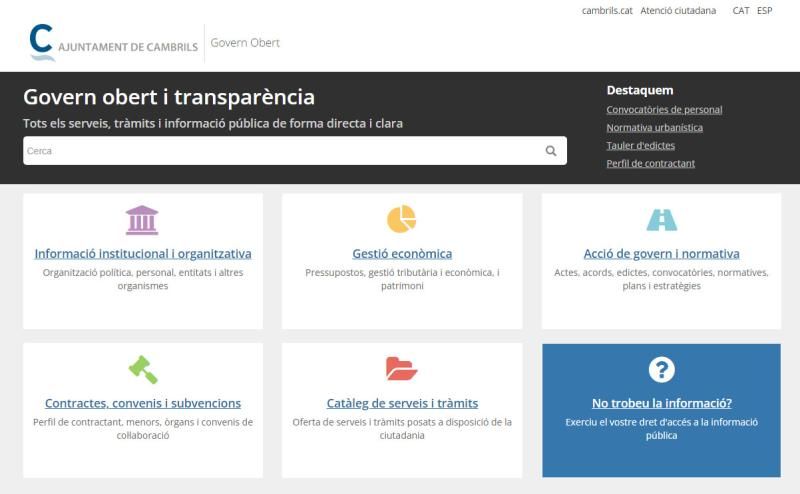800x494 pixels.
Task: Click the white question mark icon
Action: [661, 370]
